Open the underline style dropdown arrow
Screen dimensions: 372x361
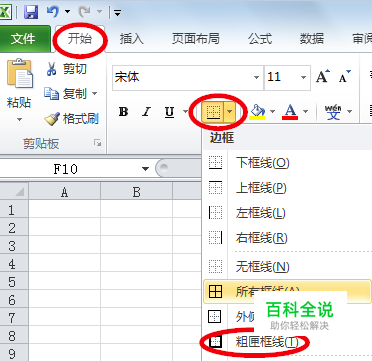tap(185, 112)
